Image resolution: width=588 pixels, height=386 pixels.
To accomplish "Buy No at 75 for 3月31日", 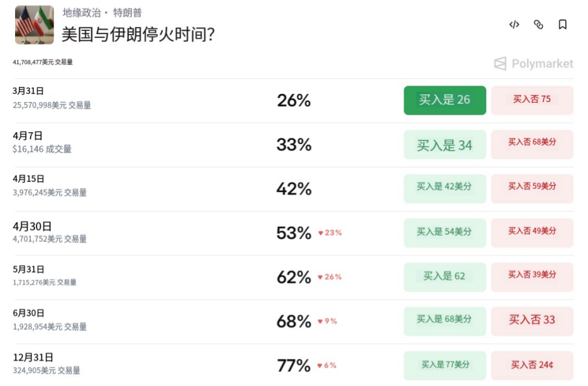I will click(x=532, y=100).
